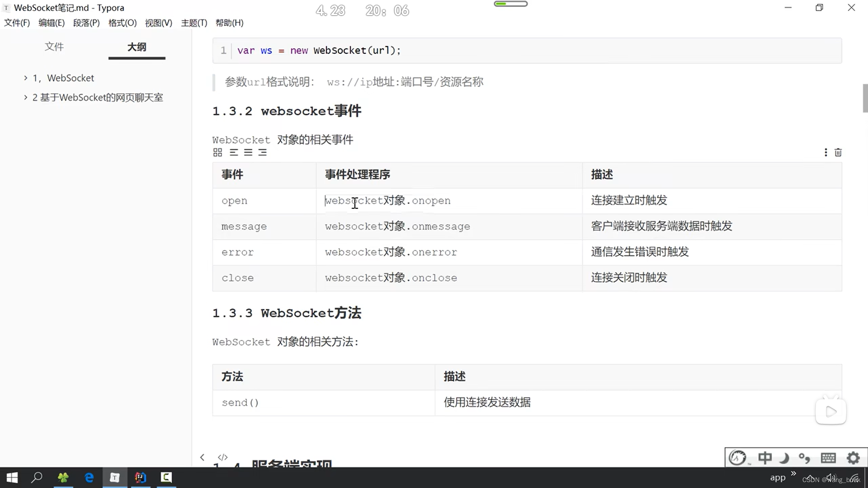Click the '使用连接发送数据' cell
The image size is (868, 488).
pos(638,403)
